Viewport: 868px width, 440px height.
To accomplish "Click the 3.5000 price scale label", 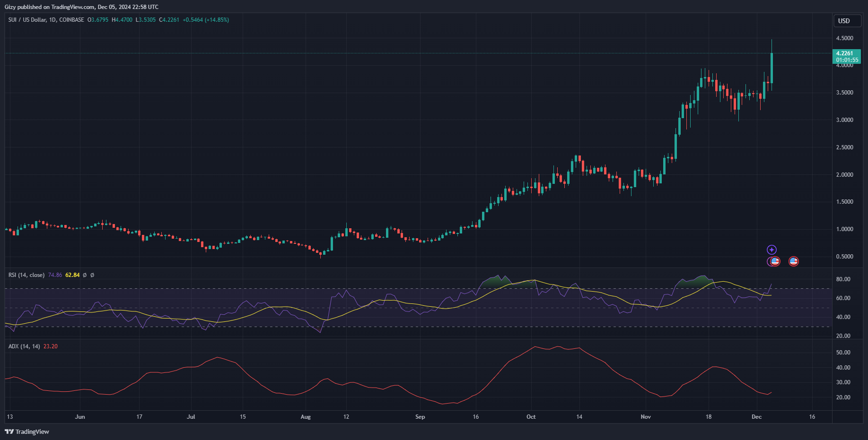I will pyautogui.click(x=844, y=93).
